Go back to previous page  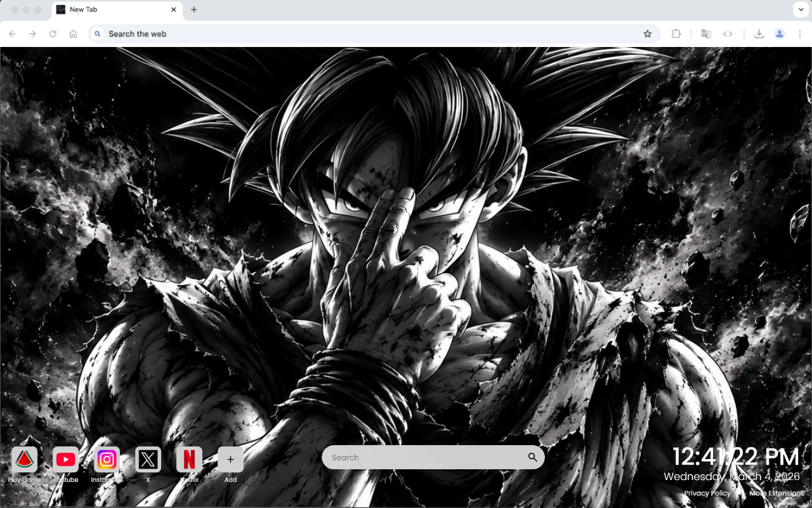tap(13, 34)
